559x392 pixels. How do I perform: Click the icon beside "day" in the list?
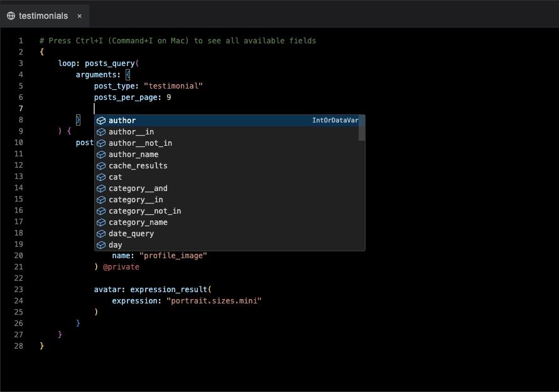(x=101, y=245)
